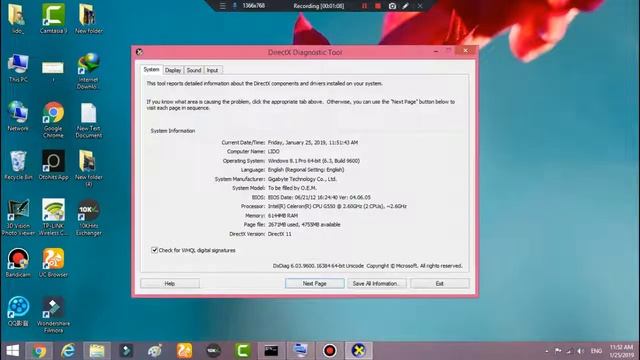This screenshot has width=640, height=360.
Task: Click the Action Center flag icon
Action: [x=558, y=351]
